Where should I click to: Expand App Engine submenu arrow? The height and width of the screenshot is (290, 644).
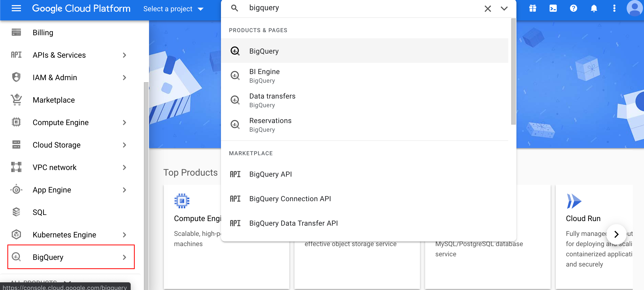click(x=124, y=190)
